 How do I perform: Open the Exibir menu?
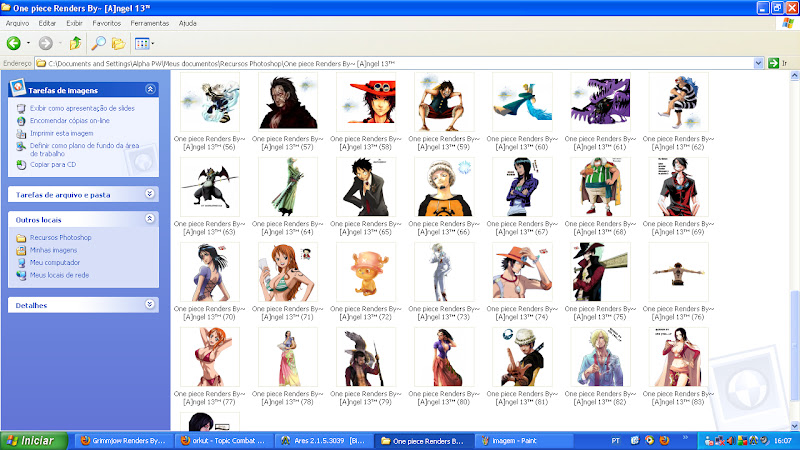point(74,23)
